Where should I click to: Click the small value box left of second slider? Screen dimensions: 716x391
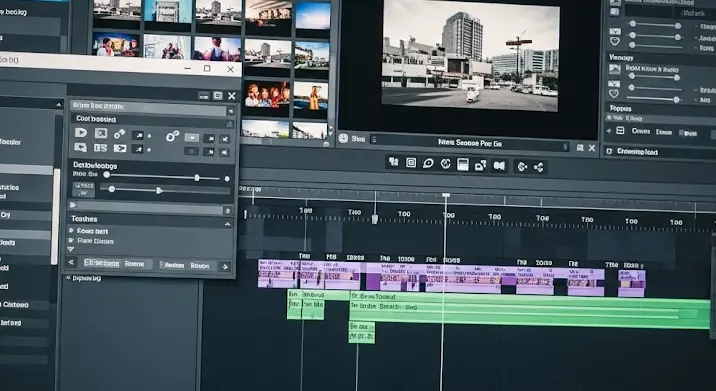tap(84, 189)
